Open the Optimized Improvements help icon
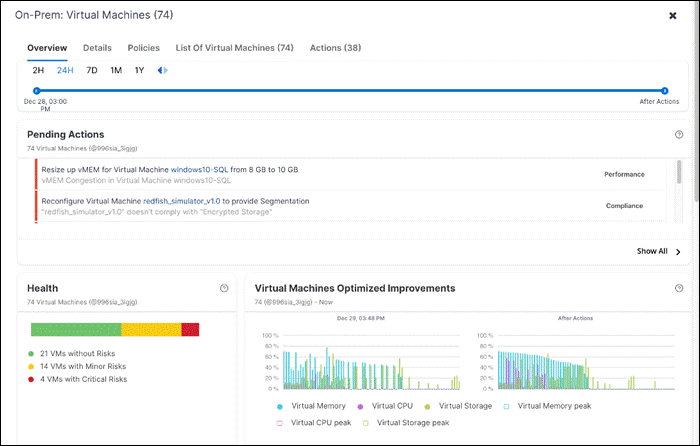 click(679, 288)
